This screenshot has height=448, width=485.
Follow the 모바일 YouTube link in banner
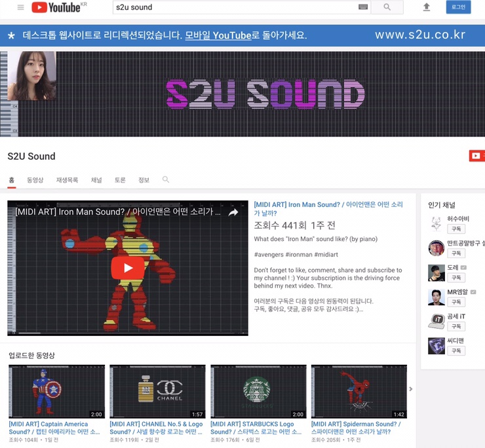pos(218,35)
